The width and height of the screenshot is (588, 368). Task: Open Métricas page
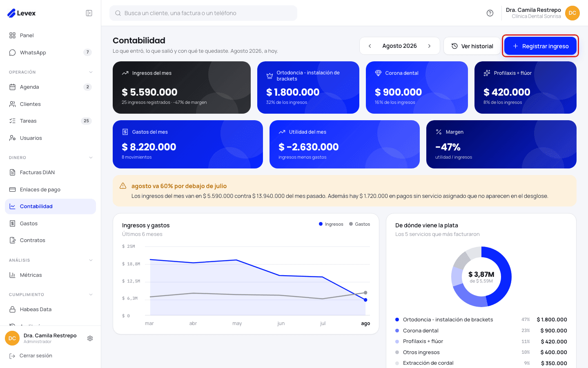tap(50, 275)
